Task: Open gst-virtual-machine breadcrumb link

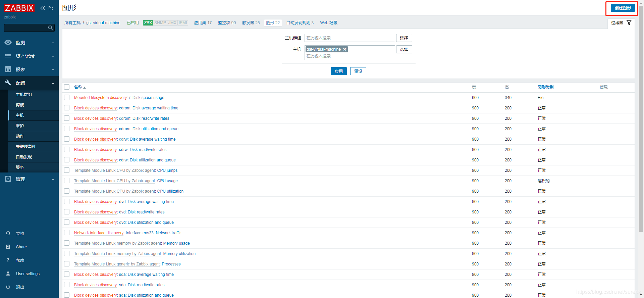Action: tap(103, 23)
